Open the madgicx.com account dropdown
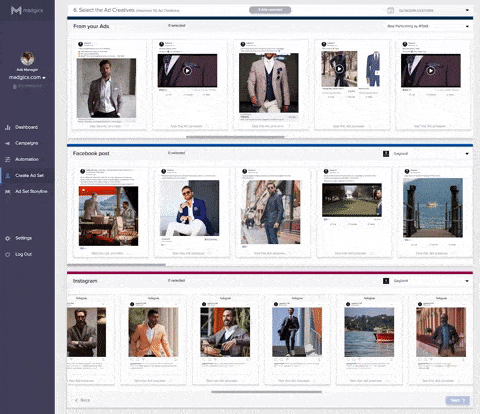 27,77
